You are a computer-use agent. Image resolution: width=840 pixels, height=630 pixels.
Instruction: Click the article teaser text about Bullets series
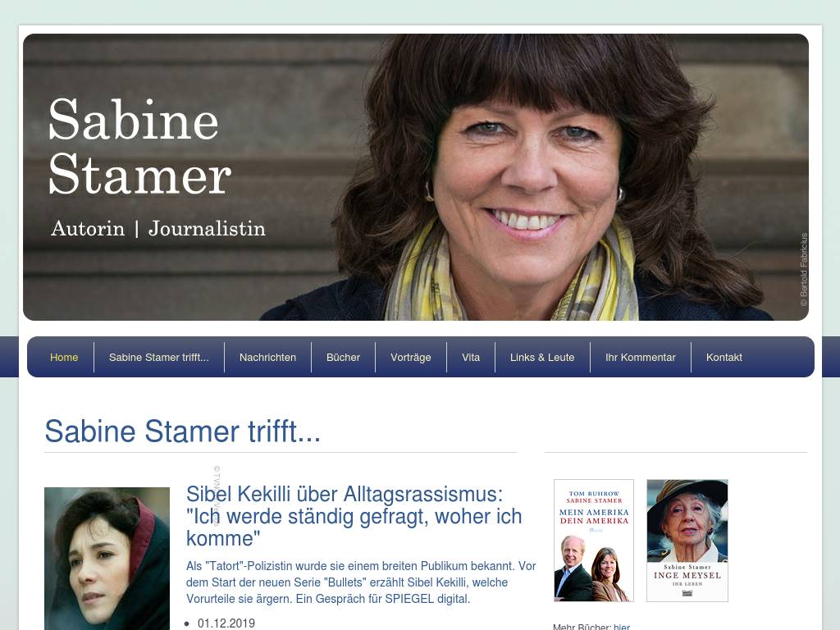tap(361, 582)
